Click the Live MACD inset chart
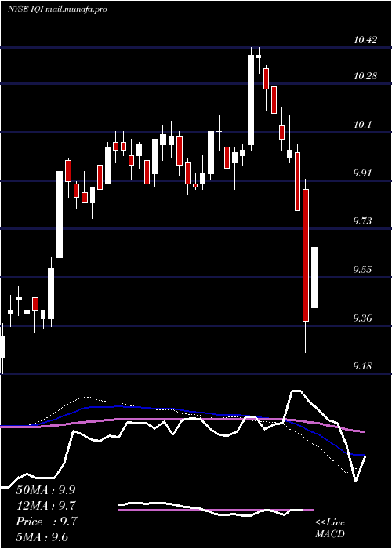The height and width of the screenshot is (549, 392). pos(216,510)
